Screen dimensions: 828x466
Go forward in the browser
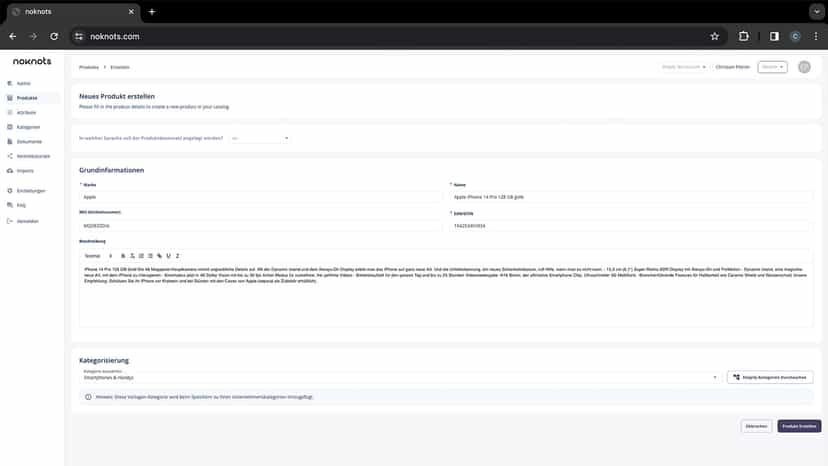click(x=33, y=36)
